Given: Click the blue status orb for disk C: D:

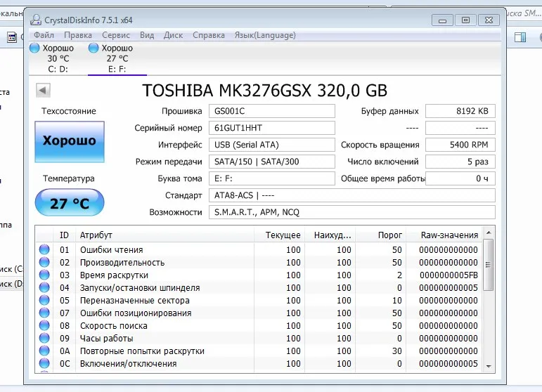Looking at the screenshot, I should (34, 48).
